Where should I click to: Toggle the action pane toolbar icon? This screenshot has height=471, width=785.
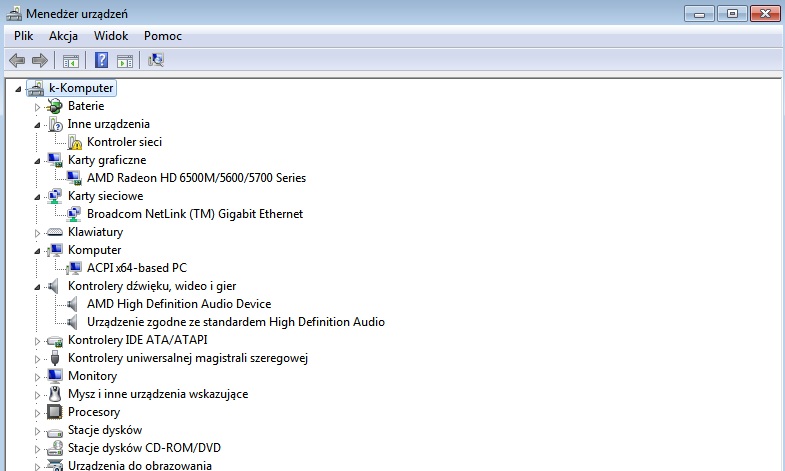click(x=125, y=61)
